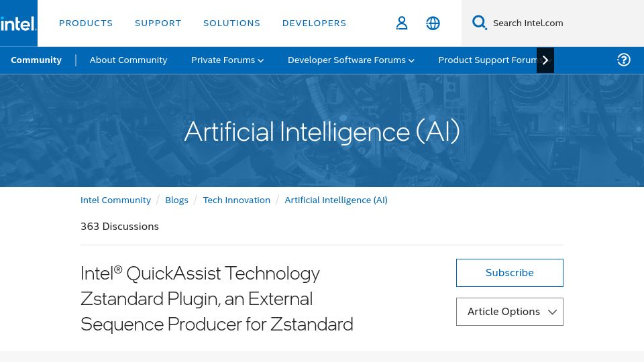Go to Community home
The image size is (644, 362).
[36, 60]
